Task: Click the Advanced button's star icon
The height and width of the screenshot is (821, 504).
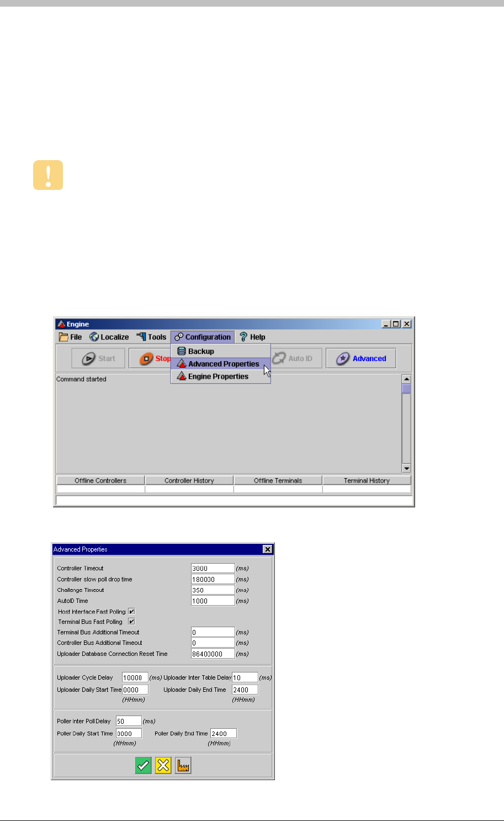Action: click(x=343, y=358)
